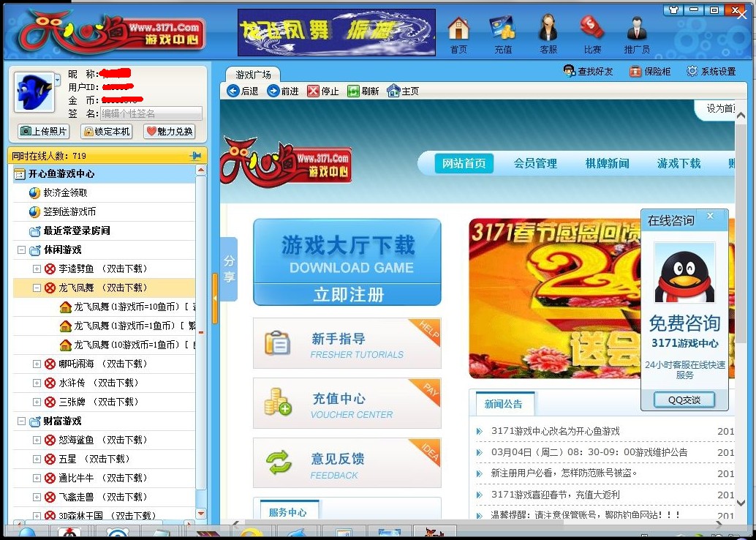Expand the 三张牌 game node
The image size is (756, 540).
[37, 402]
